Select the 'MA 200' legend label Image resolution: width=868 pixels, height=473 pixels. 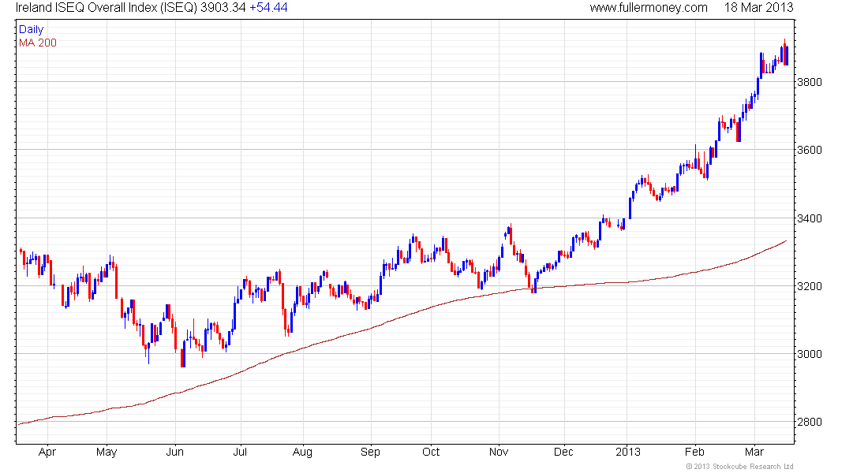point(38,43)
